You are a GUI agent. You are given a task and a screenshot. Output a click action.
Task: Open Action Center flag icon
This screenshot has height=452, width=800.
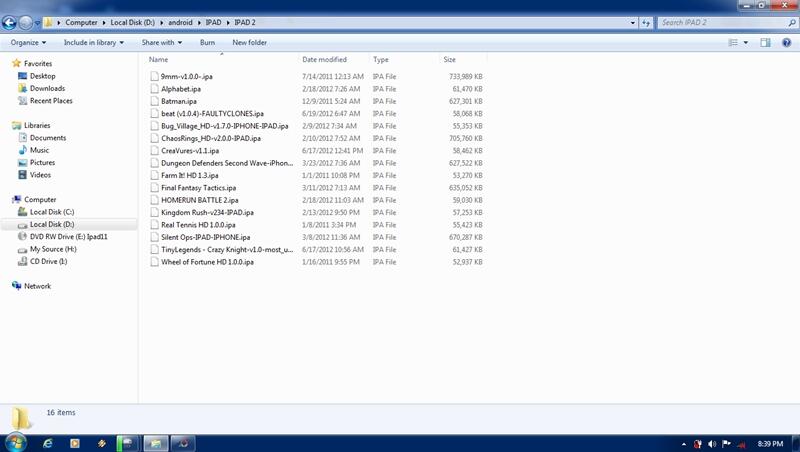[x=726, y=444]
